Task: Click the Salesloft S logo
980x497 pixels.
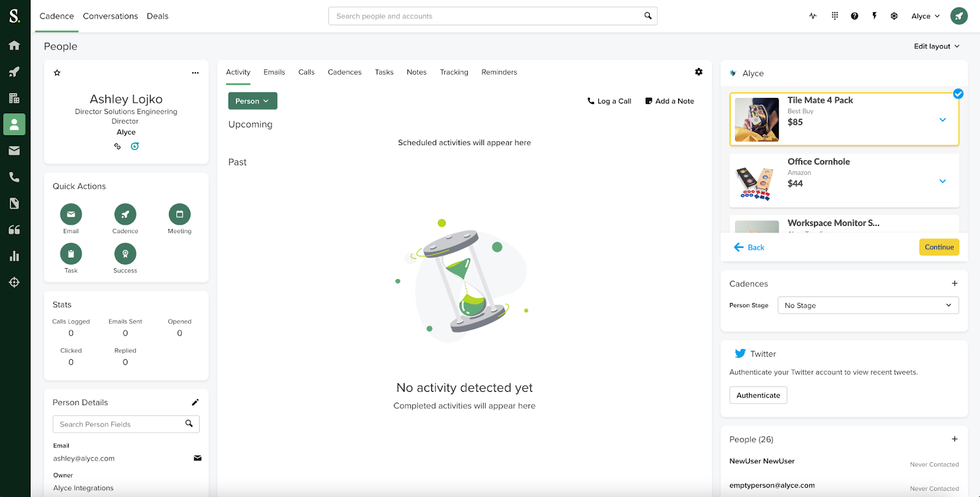Action: [14, 16]
